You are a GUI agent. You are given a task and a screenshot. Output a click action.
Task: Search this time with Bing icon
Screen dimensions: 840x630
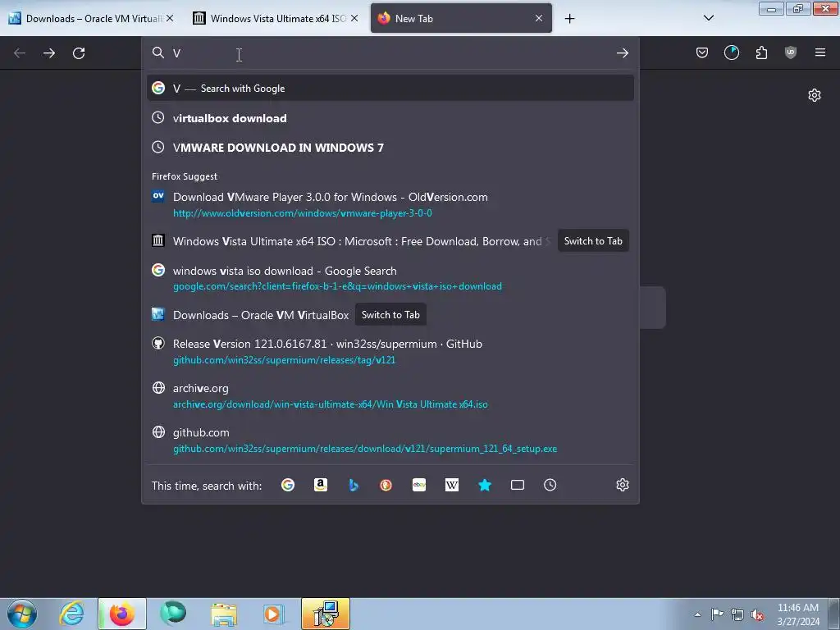353,485
